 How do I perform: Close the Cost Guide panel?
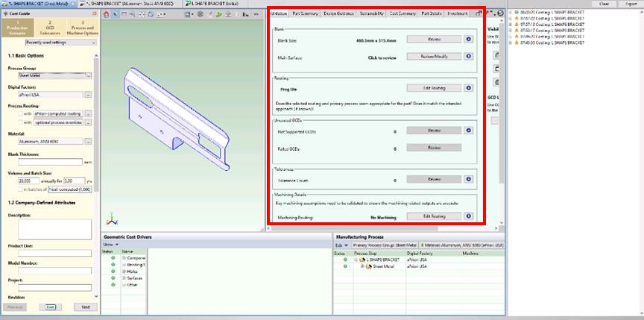pos(95,13)
